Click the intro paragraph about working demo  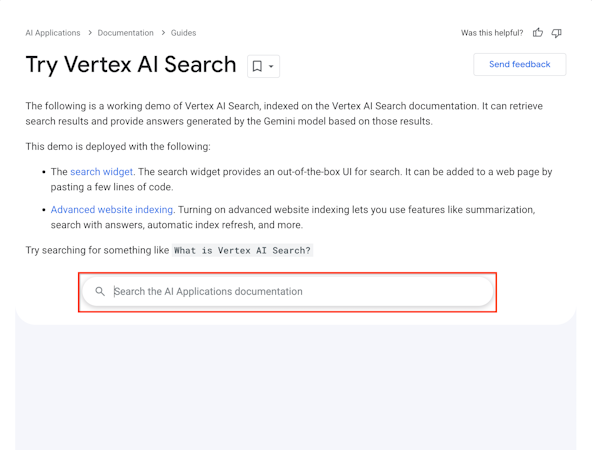coord(284,114)
